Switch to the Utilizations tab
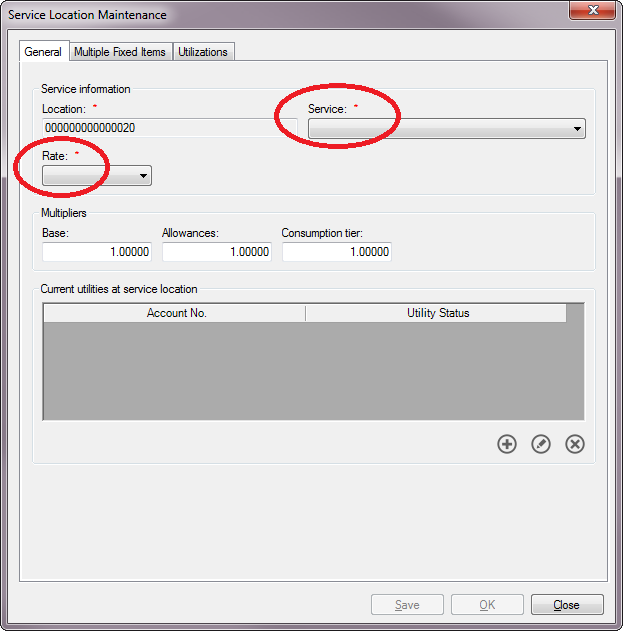623x631 pixels. pos(203,52)
